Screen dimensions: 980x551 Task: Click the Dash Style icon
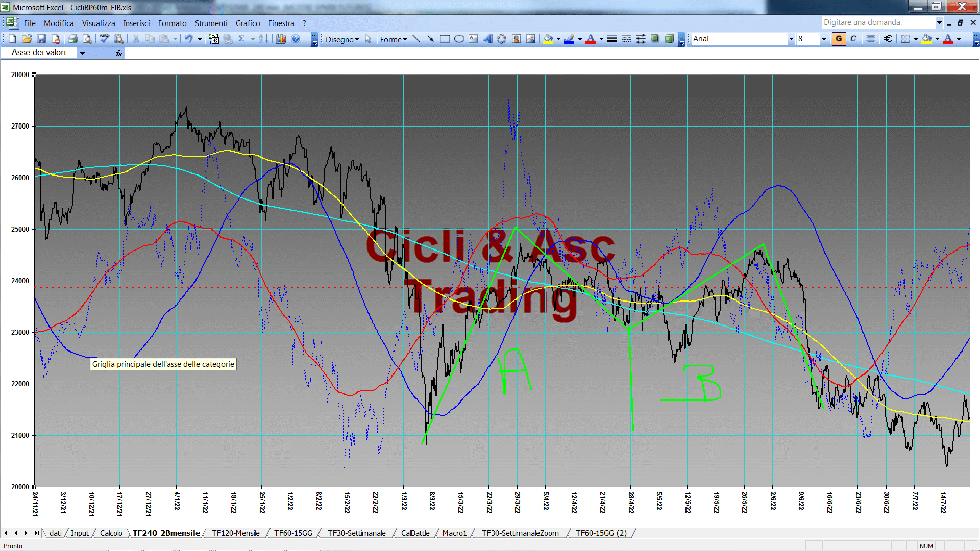pos(626,39)
